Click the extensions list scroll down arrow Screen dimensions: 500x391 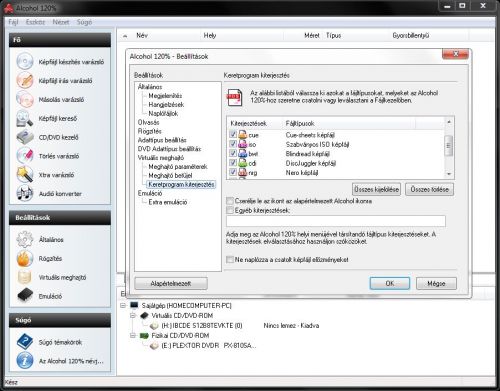tap(449, 174)
